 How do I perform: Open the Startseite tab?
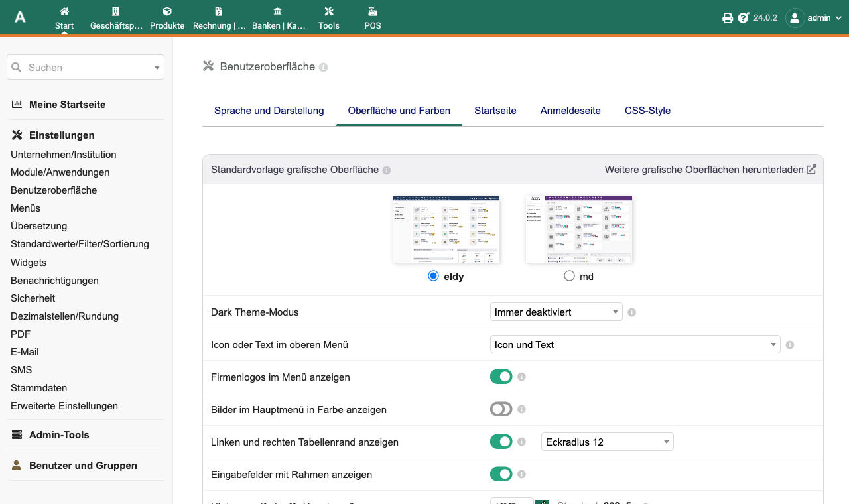pyautogui.click(x=495, y=111)
